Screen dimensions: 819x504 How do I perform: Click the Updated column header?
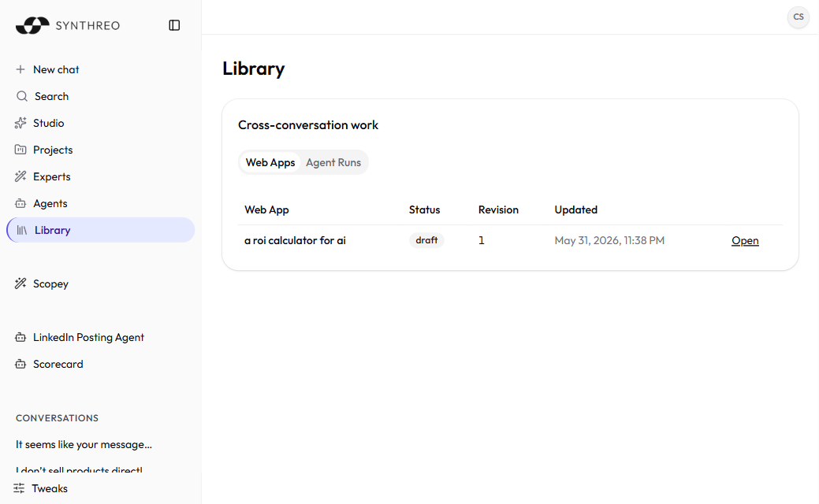coord(575,209)
